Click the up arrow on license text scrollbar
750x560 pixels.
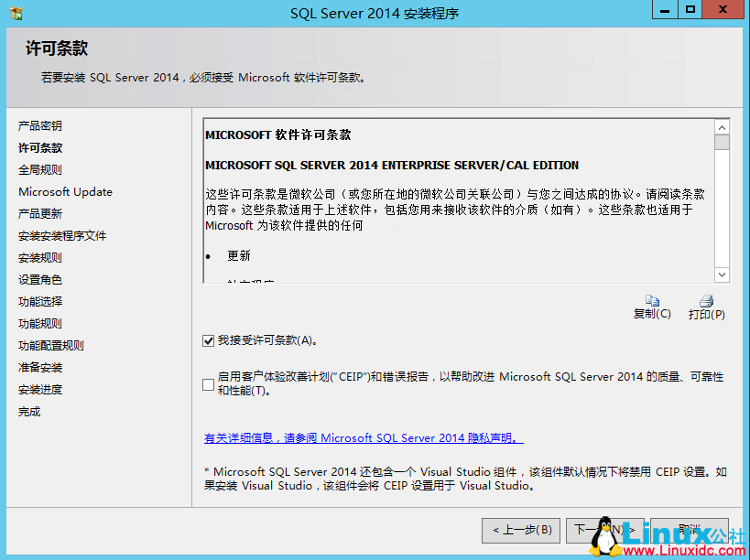(x=722, y=127)
